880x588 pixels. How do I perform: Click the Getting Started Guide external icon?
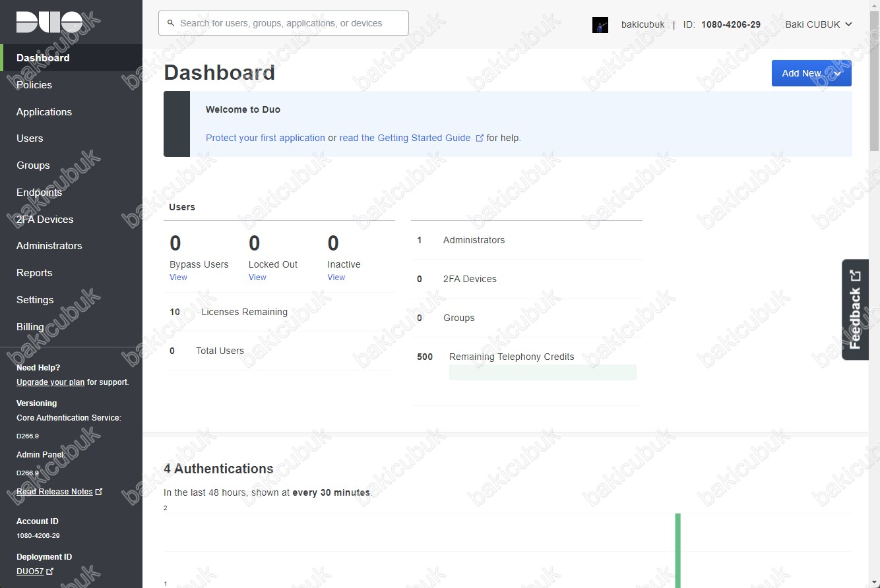(480, 138)
